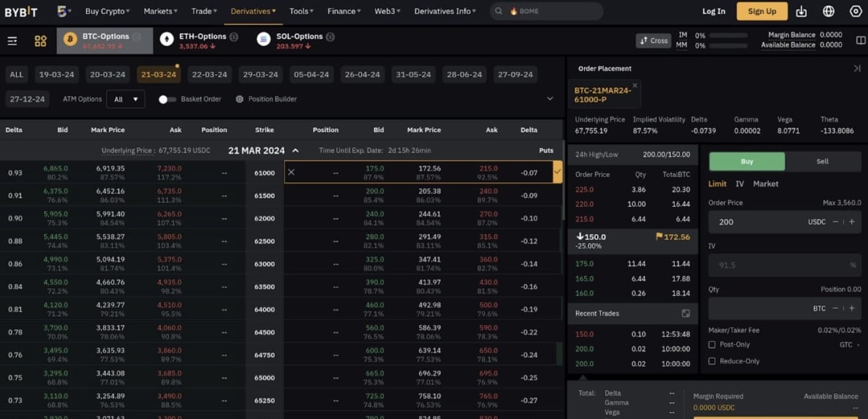Enable the Reduce-Only checkbox
Image resolution: width=868 pixels, height=419 pixels.
(x=711, y=361)
